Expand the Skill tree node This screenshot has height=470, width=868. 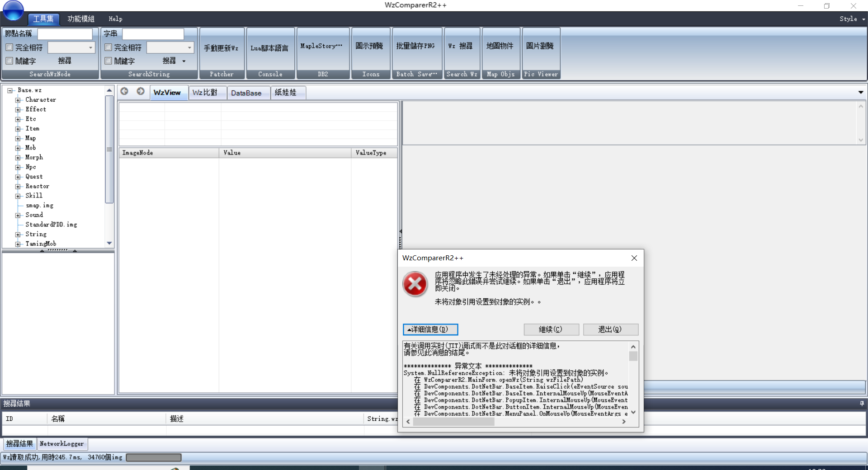click(18, 196)
